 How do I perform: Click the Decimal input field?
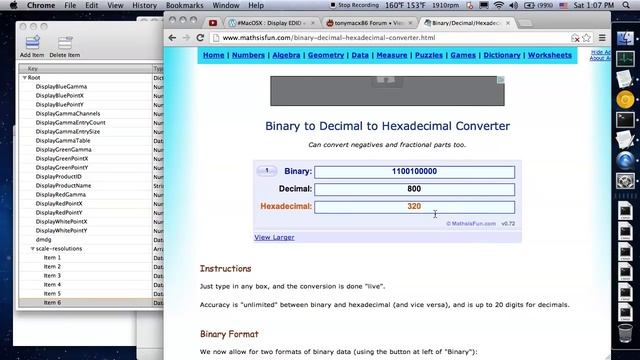coord(414,189)
